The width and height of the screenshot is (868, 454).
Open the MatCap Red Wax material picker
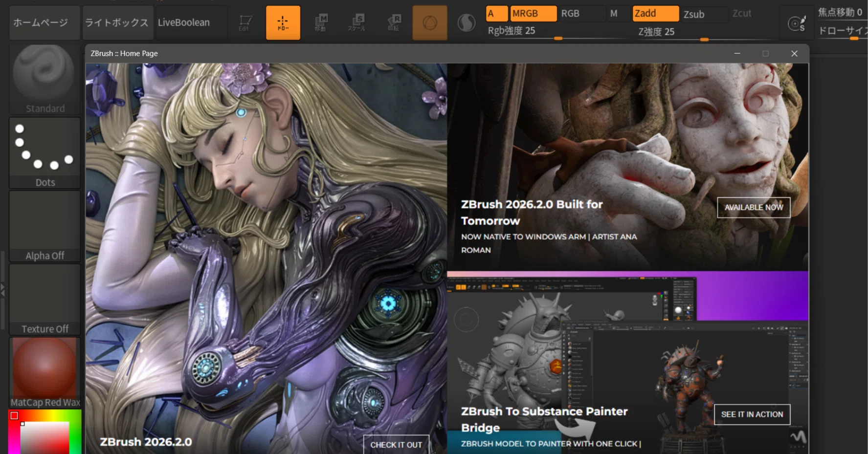[x=45, y=373]
